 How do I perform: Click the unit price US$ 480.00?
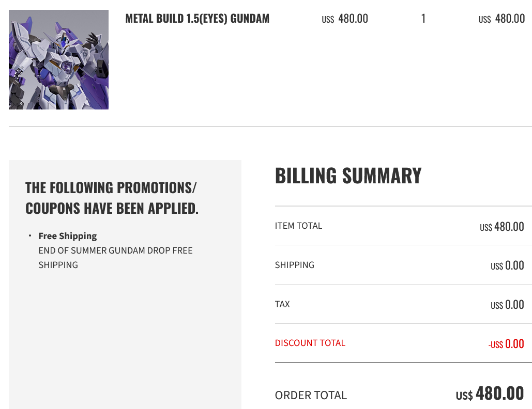coord(345,19)
